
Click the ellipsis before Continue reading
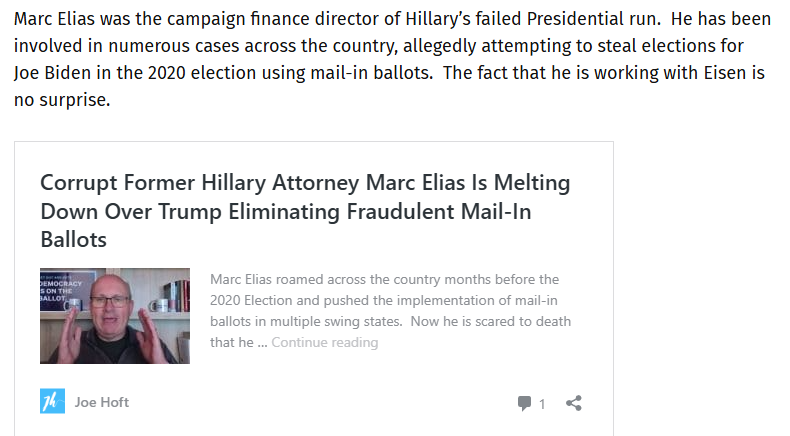[x=261, y=342]
